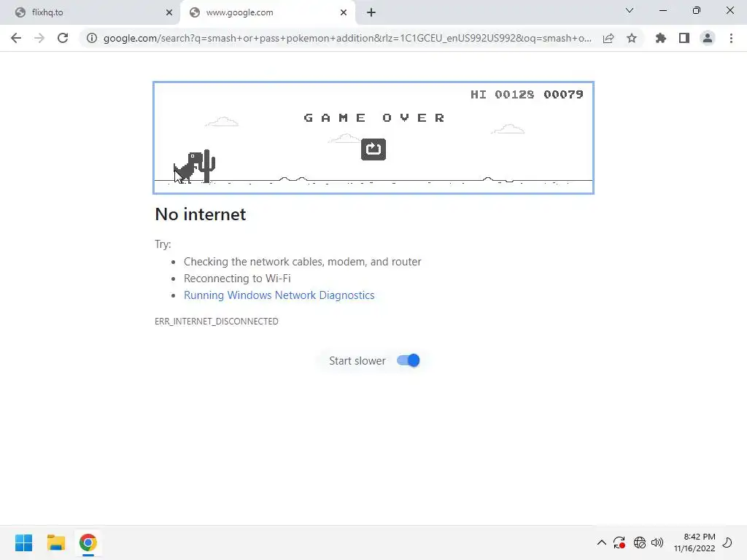Image resolution: width=747 pixels, height=560 pixels.
Task: Run Windows Network Diagnostics link
Action: (279, 295)
